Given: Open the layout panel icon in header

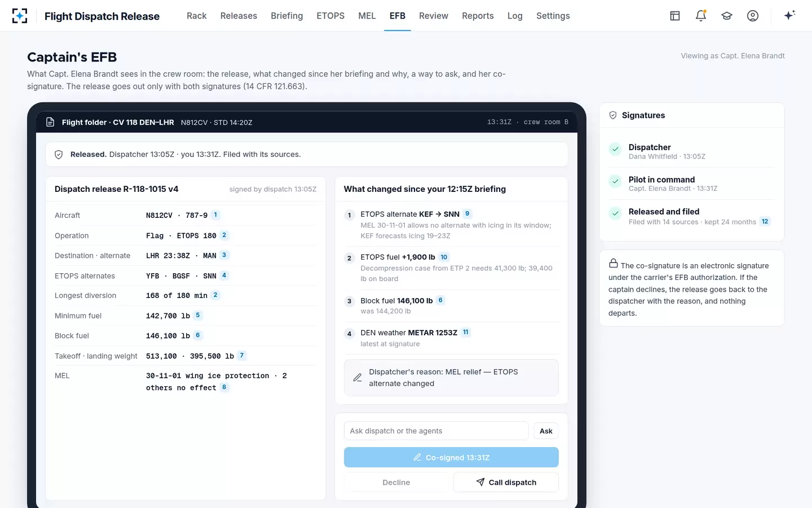Looking at the screenshot, I should [675, 16].
